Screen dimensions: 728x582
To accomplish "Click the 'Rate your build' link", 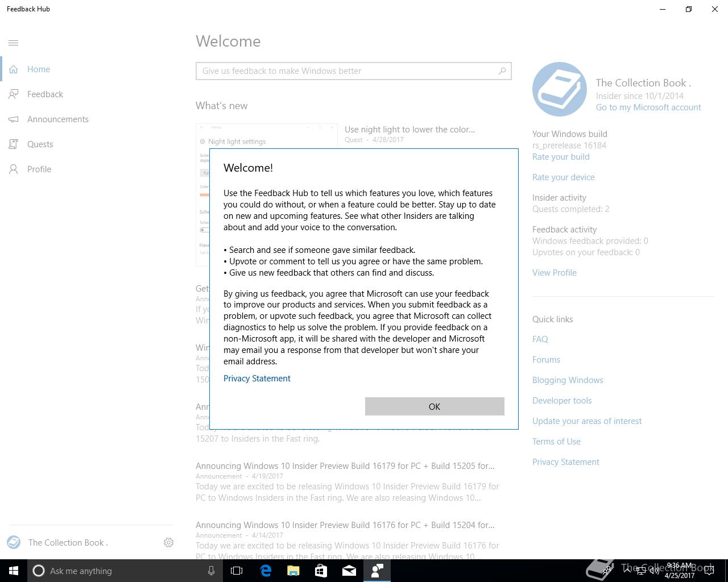I will (561, 157).
